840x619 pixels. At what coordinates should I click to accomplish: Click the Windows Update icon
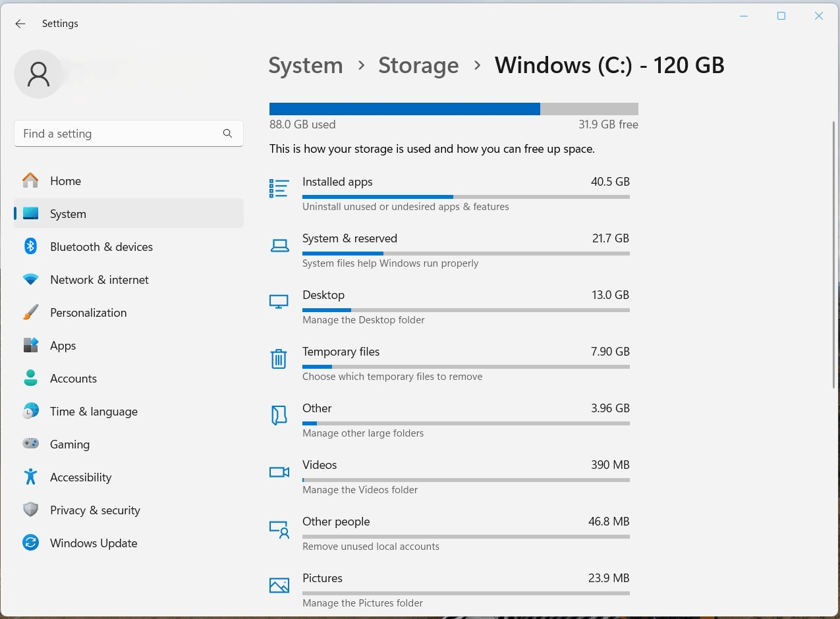(x=30, y=543)
